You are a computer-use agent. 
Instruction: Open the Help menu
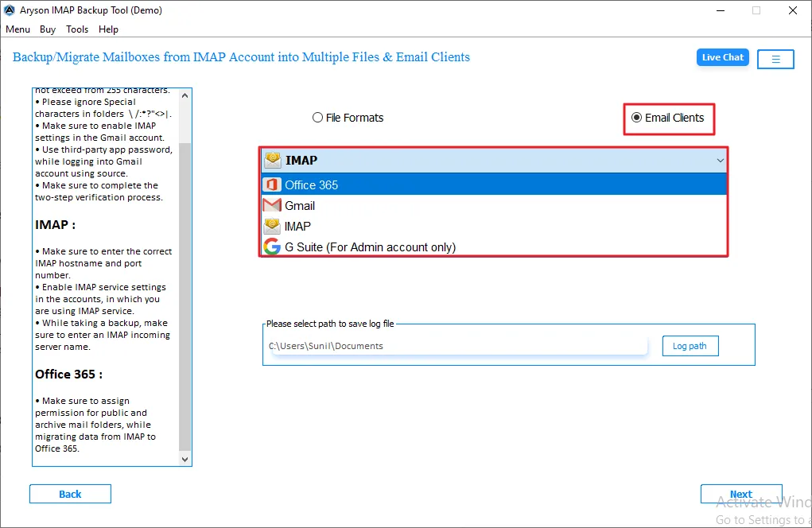(x=108, y=29)
